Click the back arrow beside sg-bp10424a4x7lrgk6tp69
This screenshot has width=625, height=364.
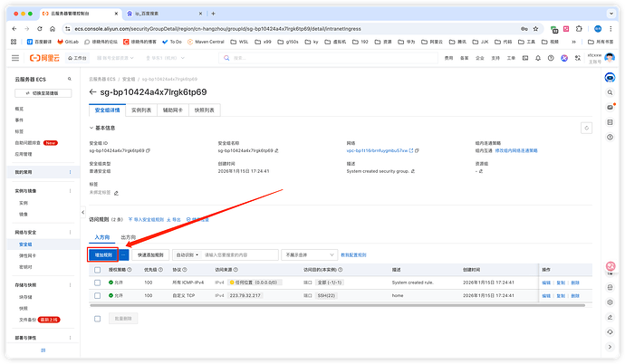[93, 92]
